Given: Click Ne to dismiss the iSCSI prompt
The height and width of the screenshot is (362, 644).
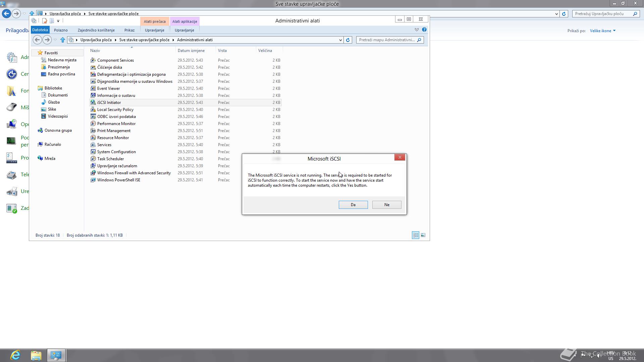Looking at the screenshot, I should tap(386, 204).
